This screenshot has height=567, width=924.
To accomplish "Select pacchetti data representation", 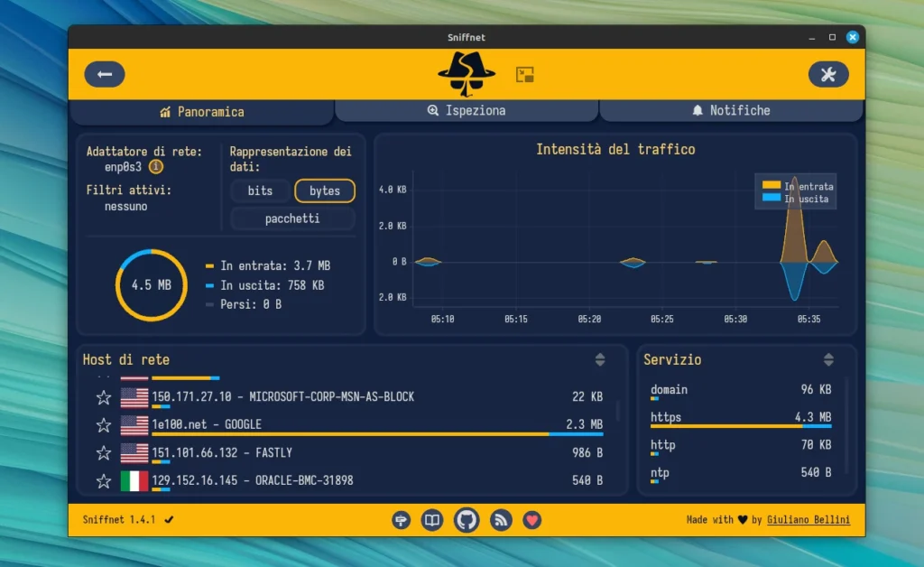I will click(x=292, y=218).
